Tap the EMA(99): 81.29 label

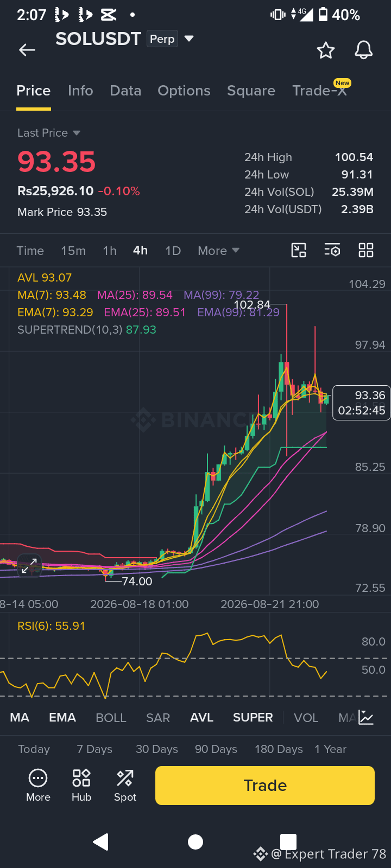pyautogui.click(x=238, y=312)
